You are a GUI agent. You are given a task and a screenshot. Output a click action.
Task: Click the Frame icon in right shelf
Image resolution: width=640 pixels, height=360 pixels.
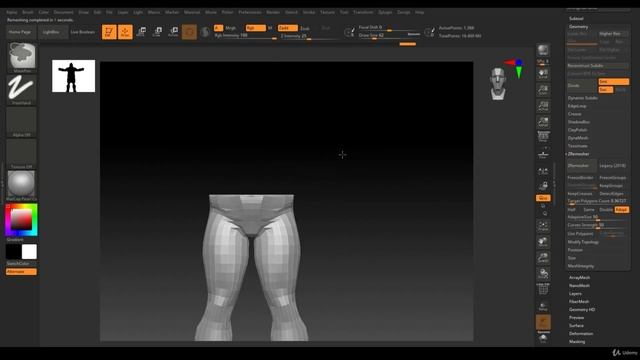[543, 226]
